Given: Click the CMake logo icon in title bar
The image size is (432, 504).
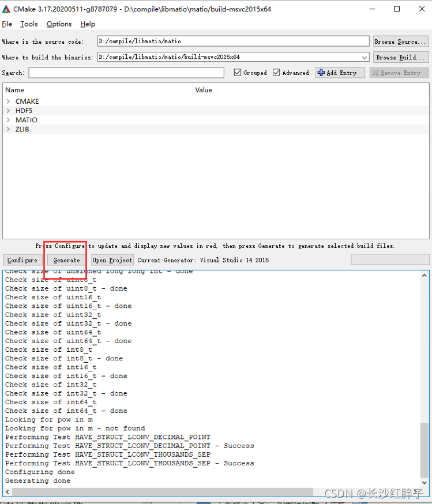Looking at the screenshot, I should click(6, 9).
